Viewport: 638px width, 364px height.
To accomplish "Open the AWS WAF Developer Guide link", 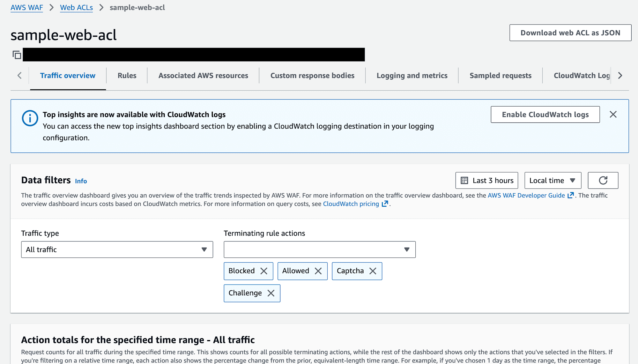I will (x=526, y=195).
